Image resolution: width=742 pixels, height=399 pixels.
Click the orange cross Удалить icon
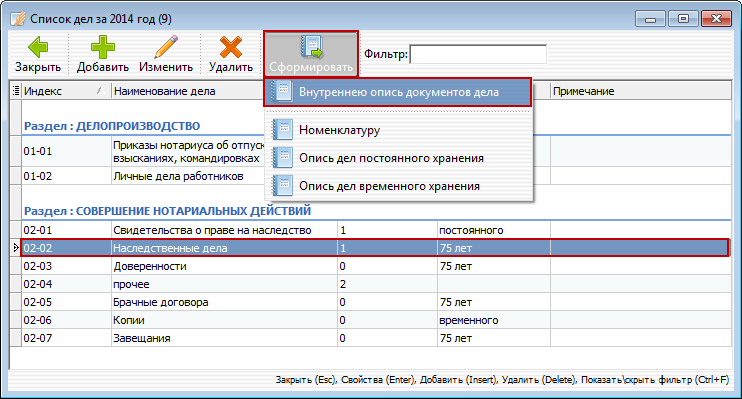[231, 47]
